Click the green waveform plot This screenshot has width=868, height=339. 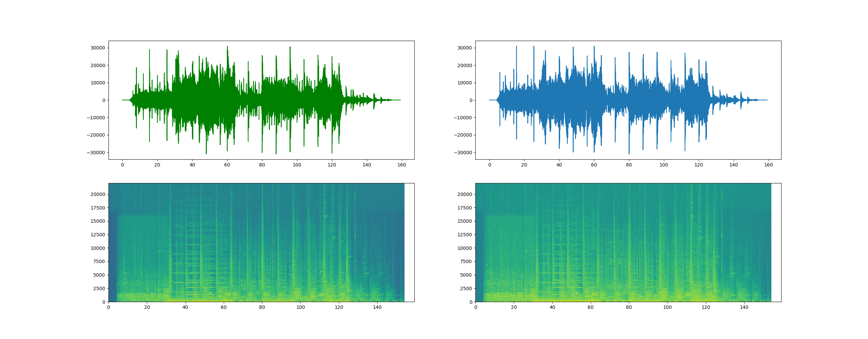tap(261, 100)
